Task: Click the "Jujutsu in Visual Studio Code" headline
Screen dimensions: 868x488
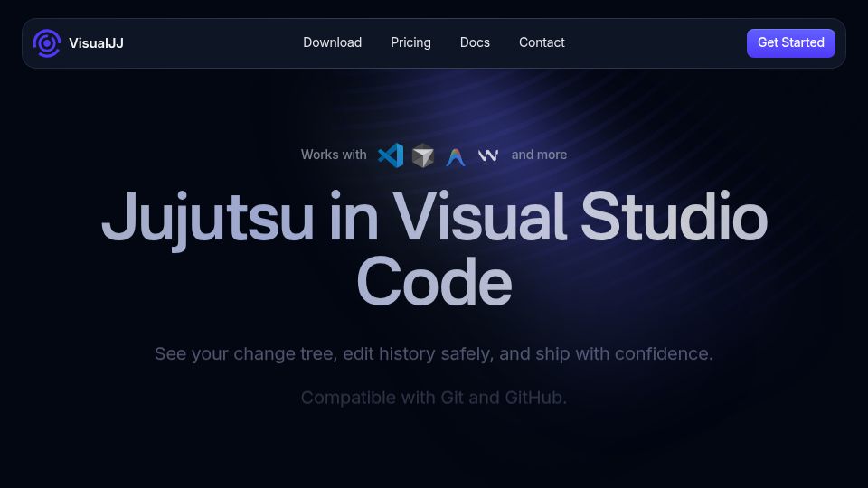Action: click(434, 248)
